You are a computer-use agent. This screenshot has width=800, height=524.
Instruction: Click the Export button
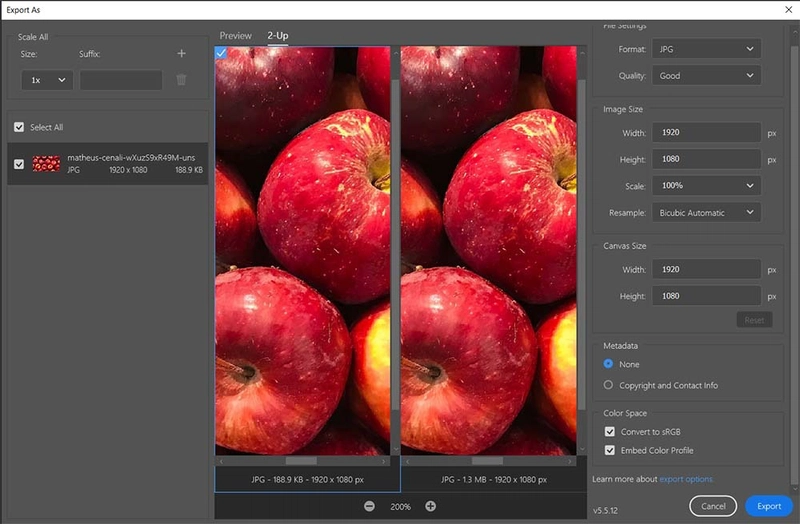[769, 506]
